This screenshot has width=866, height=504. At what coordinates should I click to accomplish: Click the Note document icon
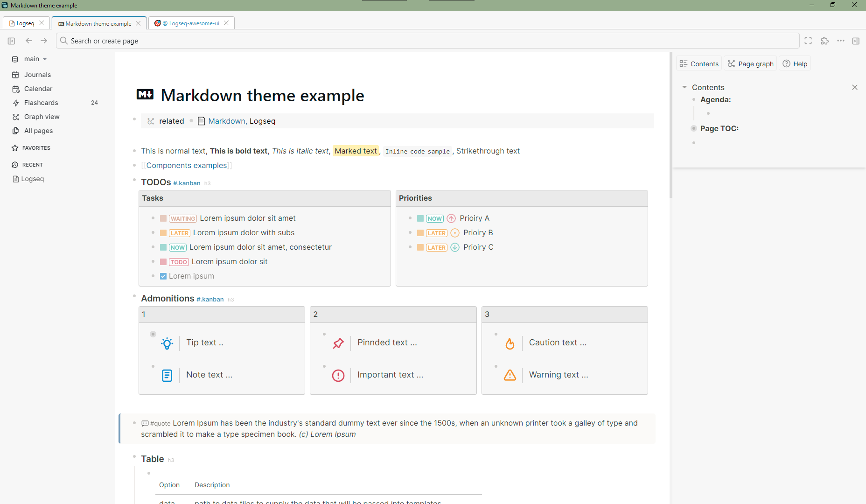coord(167,376)
